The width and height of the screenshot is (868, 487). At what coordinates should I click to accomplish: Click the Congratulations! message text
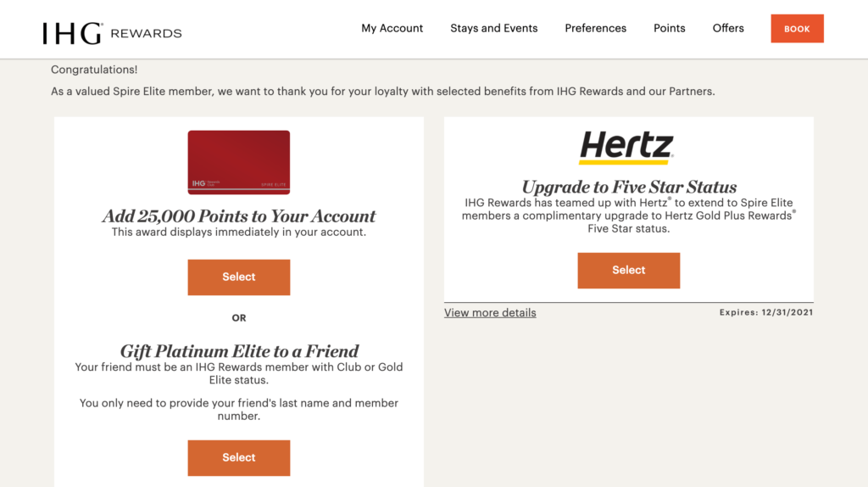coord(94,70)
